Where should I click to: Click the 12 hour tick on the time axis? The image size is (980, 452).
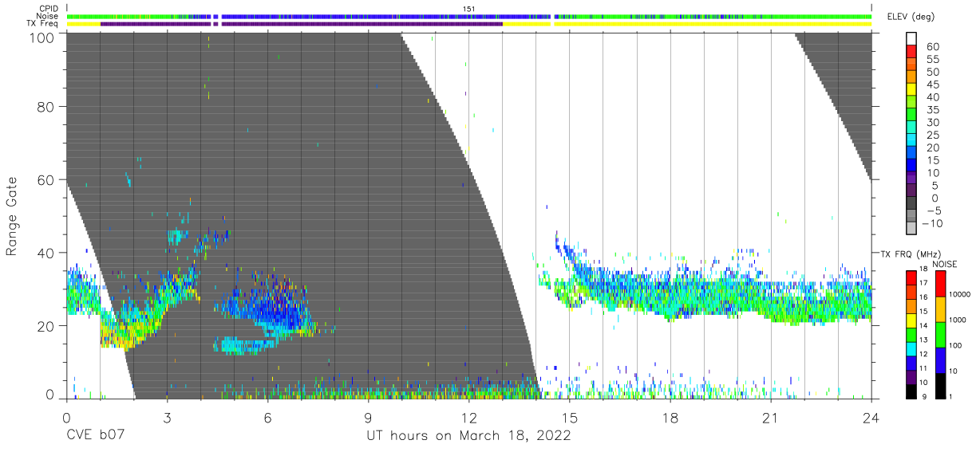(468, 417)
